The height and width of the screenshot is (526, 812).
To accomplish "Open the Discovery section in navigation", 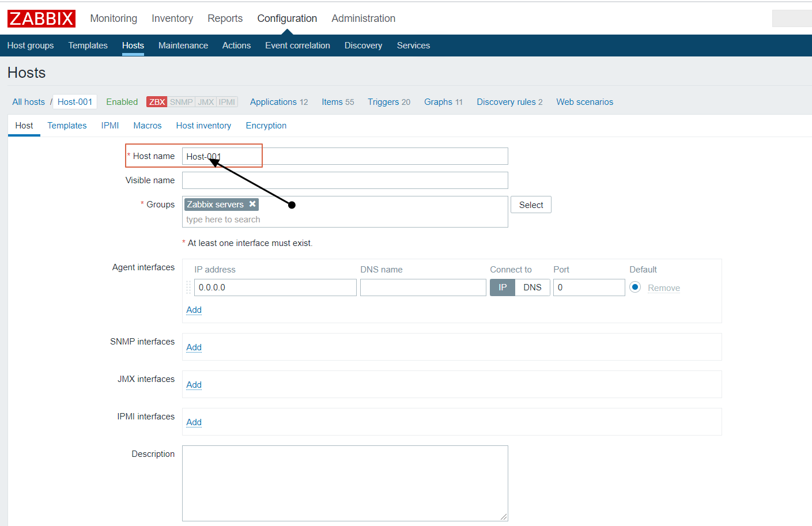I will 363,45.
